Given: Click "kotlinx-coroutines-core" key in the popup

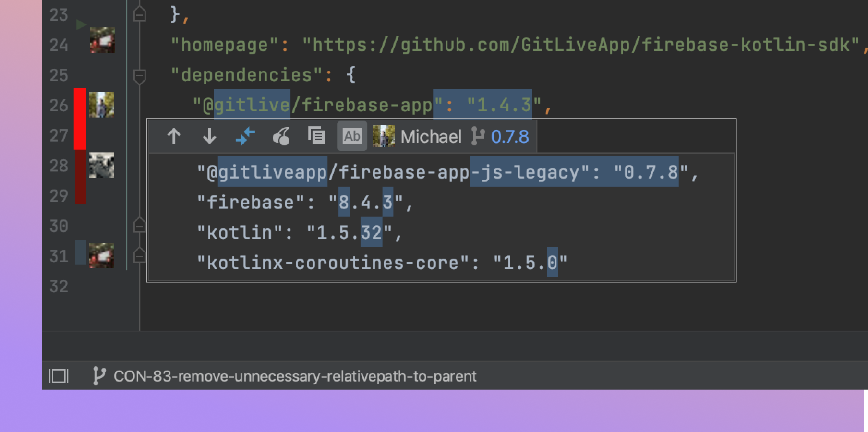Looking at the screenshot, I should [x=333, y=263].
